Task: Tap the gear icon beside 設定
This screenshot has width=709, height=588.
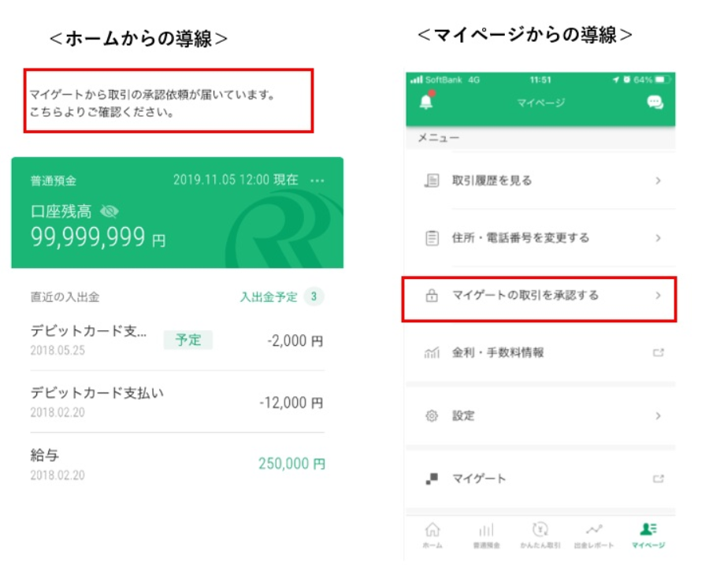Action: 432,415
